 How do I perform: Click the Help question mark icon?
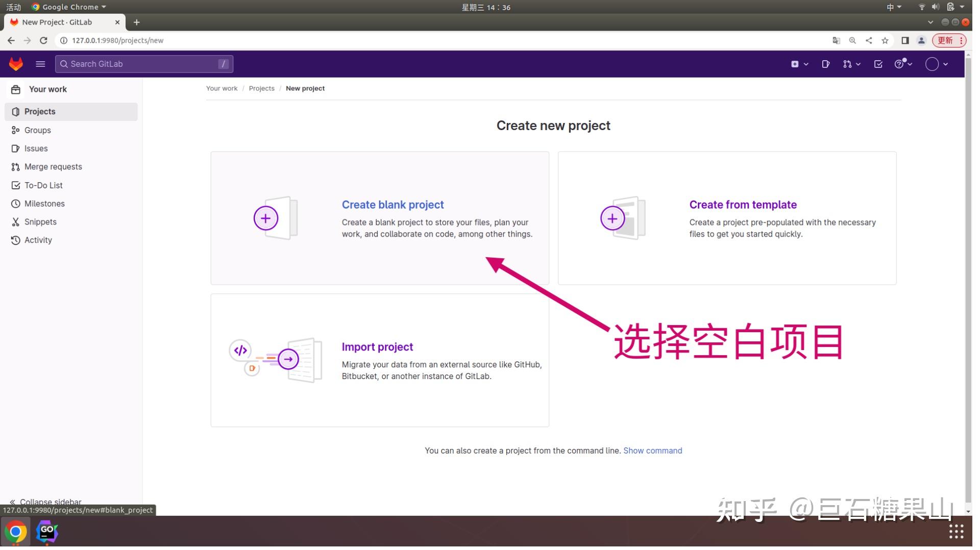(900, 64)
